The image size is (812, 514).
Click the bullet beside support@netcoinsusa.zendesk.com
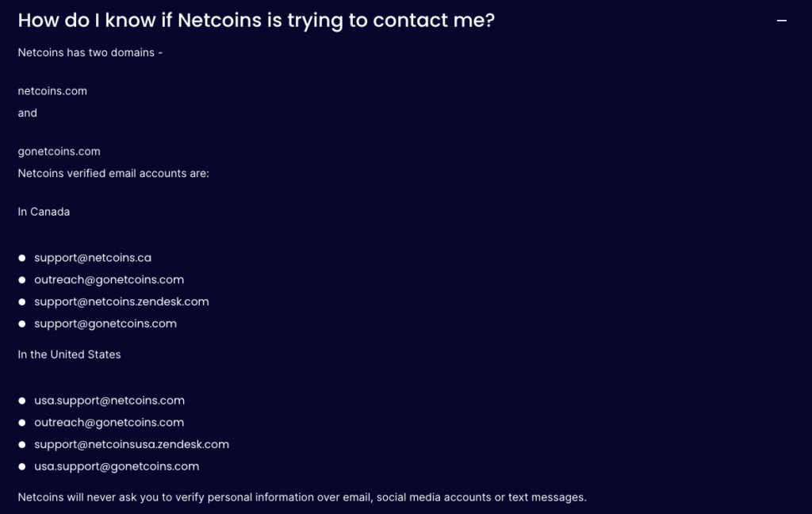tap(21, 444)
